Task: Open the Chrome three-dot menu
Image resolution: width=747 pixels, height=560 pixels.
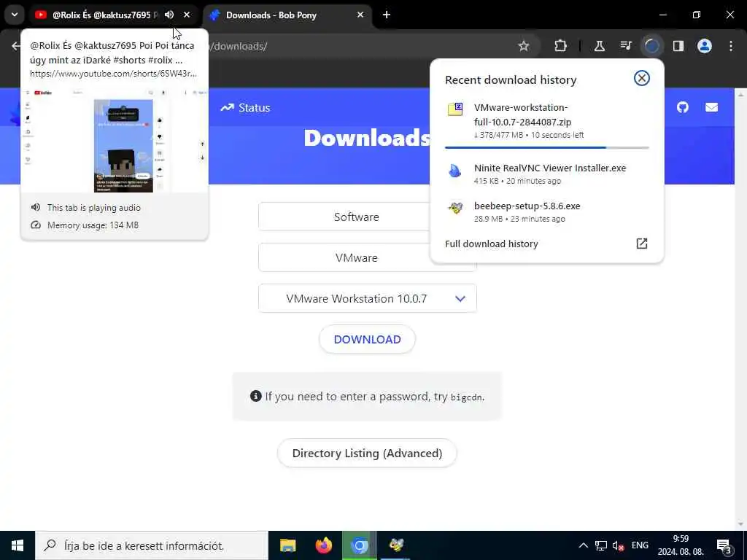Action: point(731,46)
